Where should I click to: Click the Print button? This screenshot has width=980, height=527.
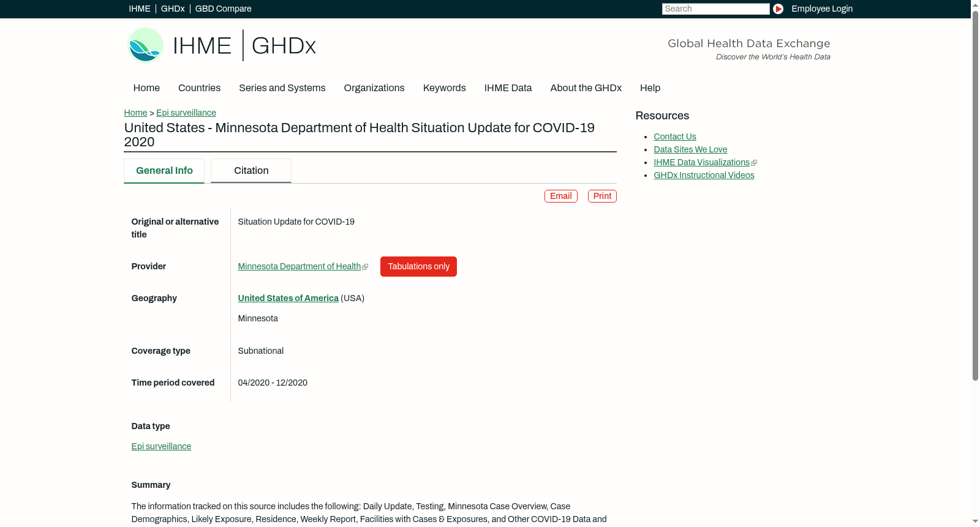(x=602, y=196)
